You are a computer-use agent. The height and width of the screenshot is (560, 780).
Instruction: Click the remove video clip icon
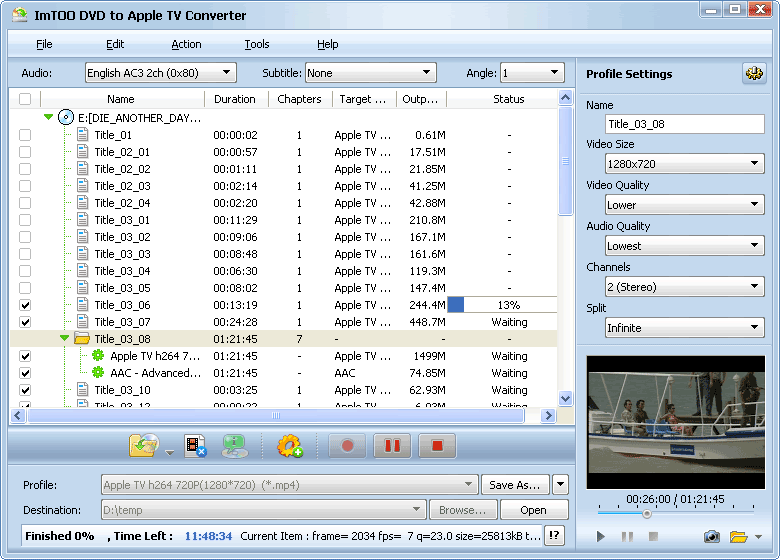tap(195, 446)
